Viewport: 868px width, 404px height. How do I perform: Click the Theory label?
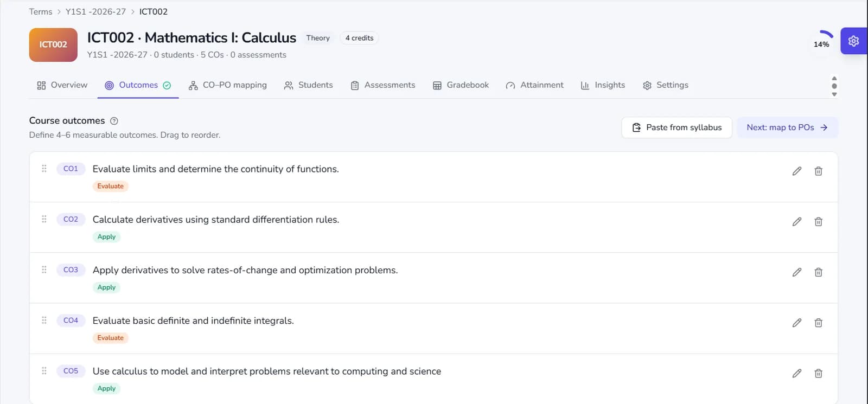coord(318,38)
